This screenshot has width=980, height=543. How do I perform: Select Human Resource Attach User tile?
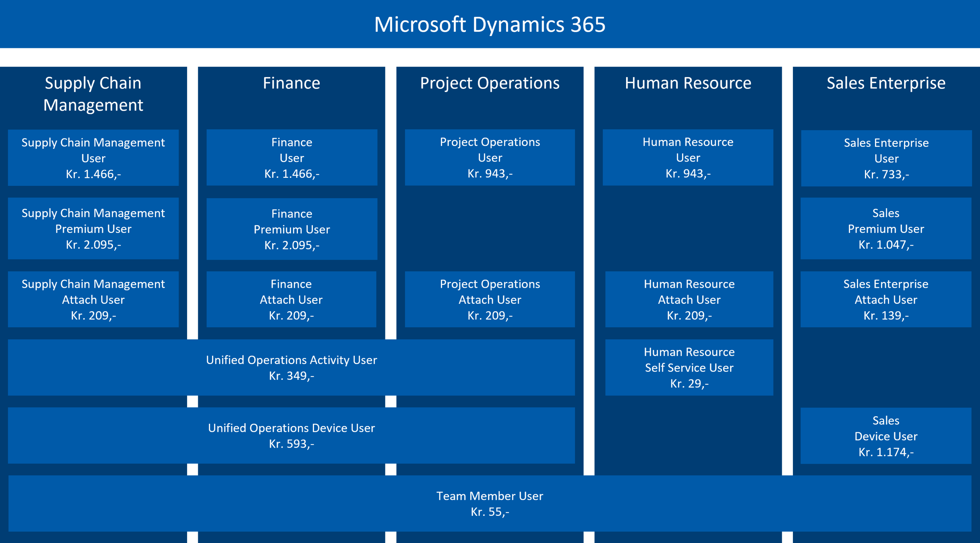coord(689,299)
